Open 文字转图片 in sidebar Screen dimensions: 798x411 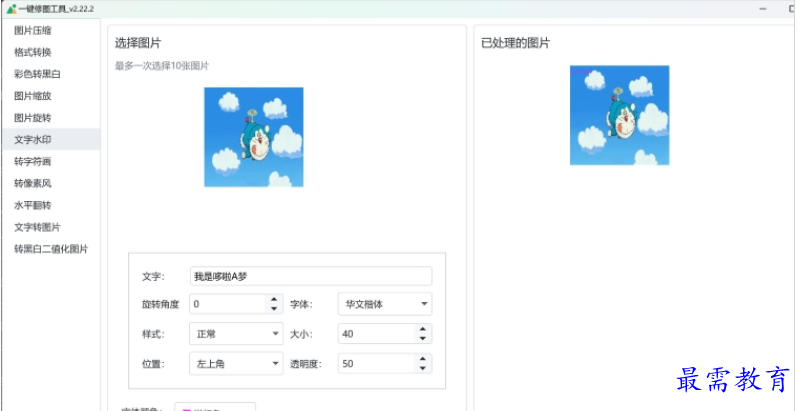pyautogui.click(x=50, y=227)
